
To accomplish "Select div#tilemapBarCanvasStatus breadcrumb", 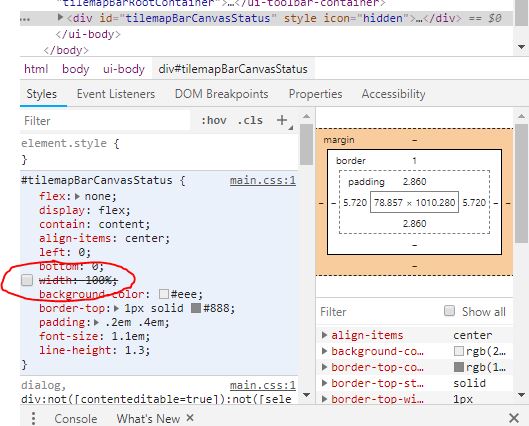I will pyautogui.click(x=233, y=69).
